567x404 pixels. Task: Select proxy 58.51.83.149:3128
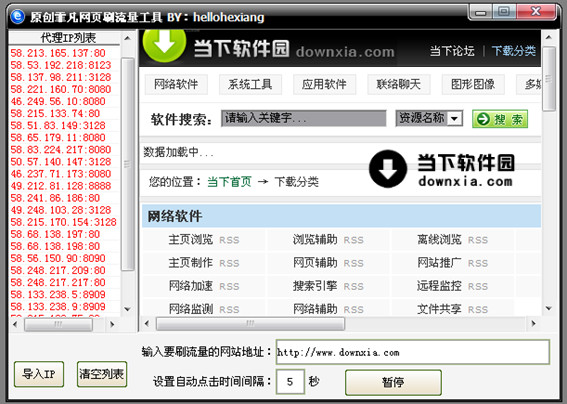coord(58,126)
